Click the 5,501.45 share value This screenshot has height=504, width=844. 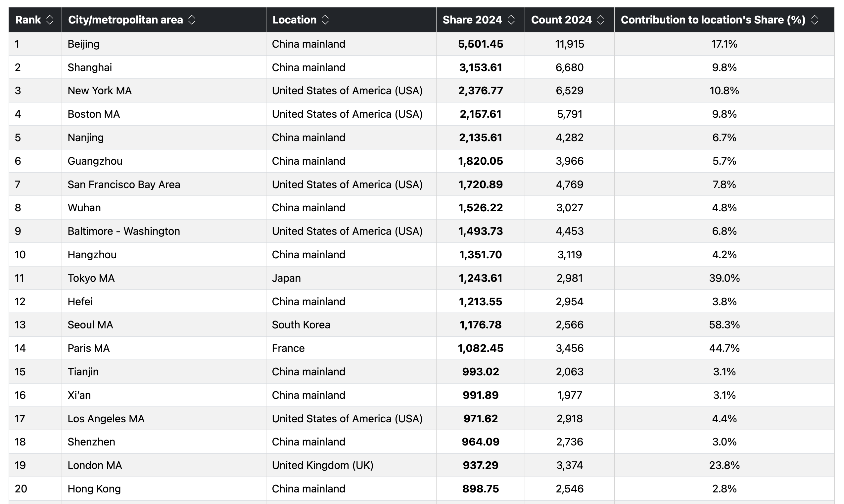(480, 44)
